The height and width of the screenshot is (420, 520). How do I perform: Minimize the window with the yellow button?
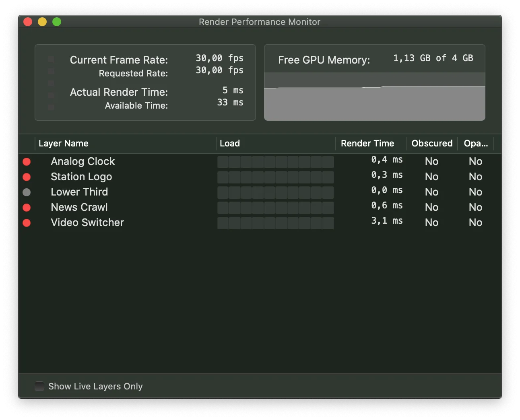point(42,22)
